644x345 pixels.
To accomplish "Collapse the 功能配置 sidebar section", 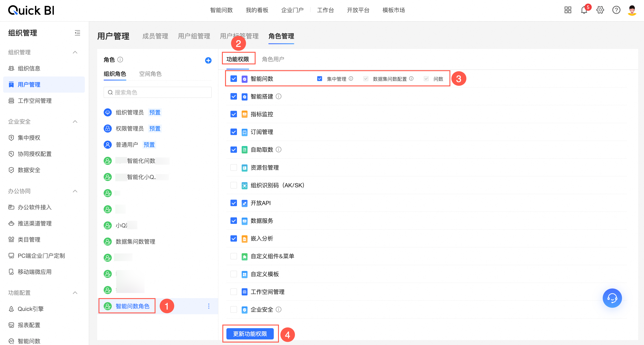I will click(x=75, y=293).
